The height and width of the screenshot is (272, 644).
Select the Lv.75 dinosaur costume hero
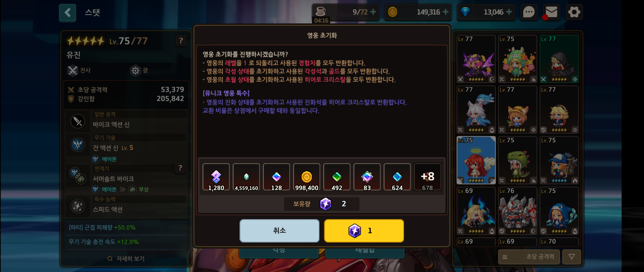(x=517, y=160)
